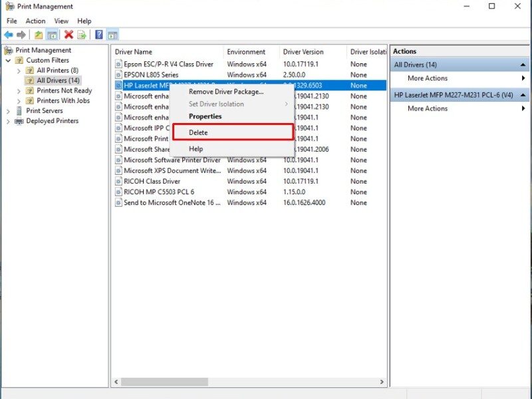The height and width of the screenshot is (399, 532).
Task: Click the Export List toolbar icon
Action: [x=82, y=35]
